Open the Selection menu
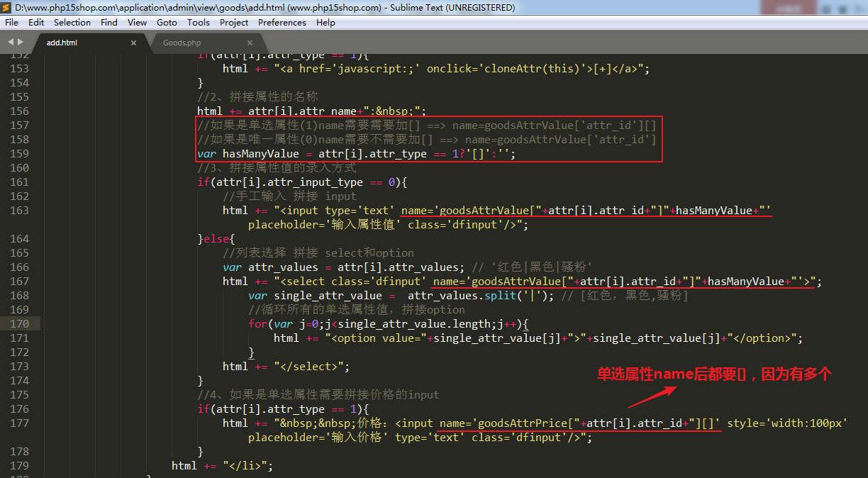 (x=72, y=23)
